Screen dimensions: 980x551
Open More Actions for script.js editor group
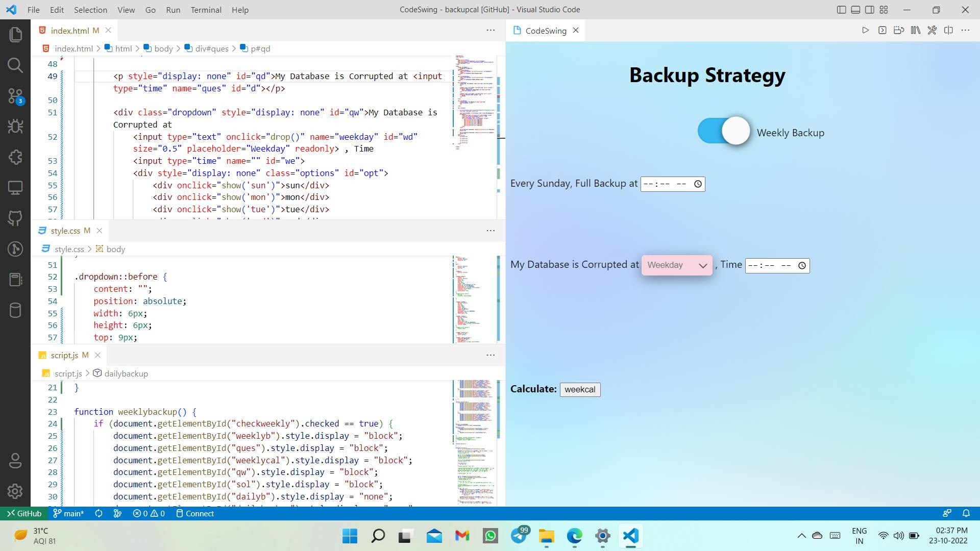pyautogui.click(x=491, y=355)
